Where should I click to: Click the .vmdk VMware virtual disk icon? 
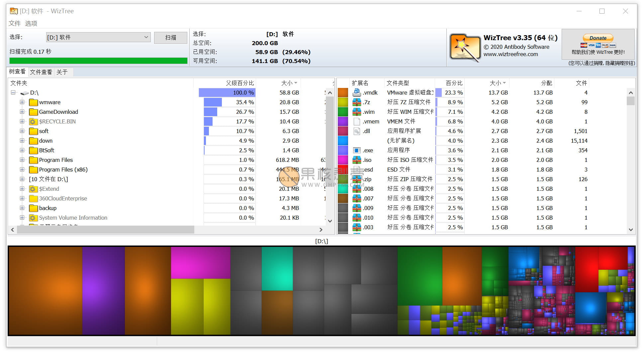[357, 93]
